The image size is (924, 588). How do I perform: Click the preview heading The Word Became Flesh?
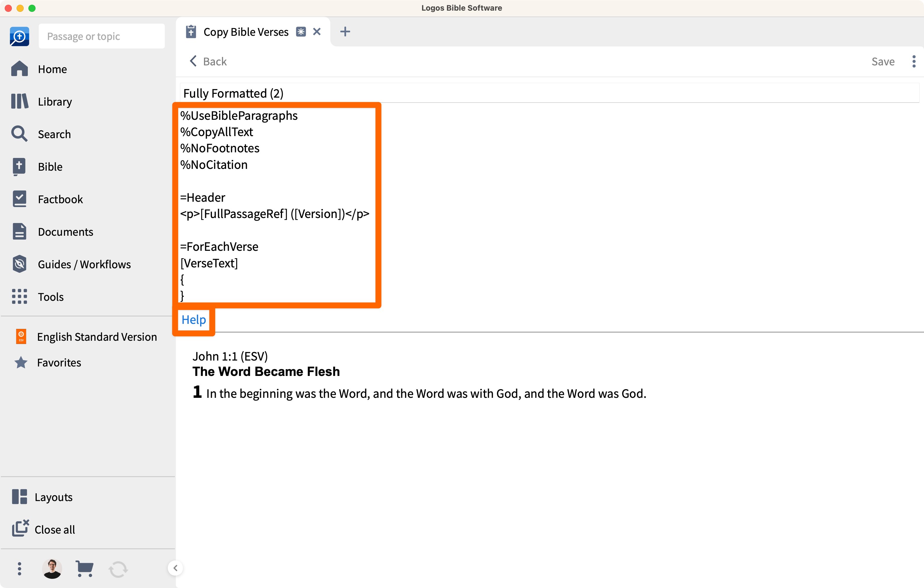[266, 371]
